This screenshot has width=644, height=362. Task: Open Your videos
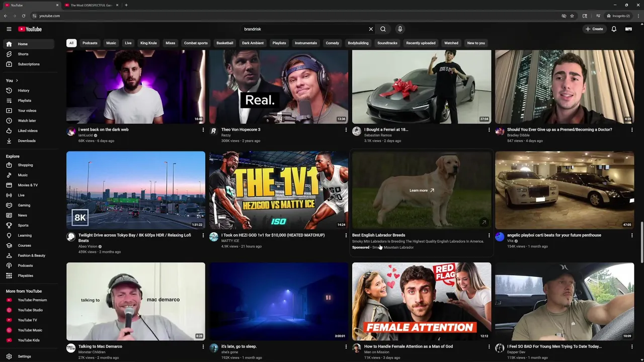pyautogui.click(x=30, y=111)
